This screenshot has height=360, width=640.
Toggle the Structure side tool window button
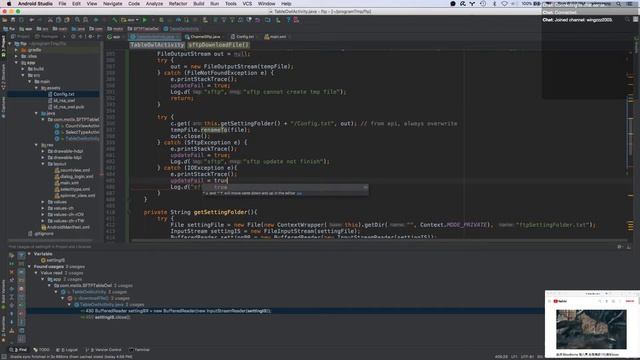[x=3, y=77]
